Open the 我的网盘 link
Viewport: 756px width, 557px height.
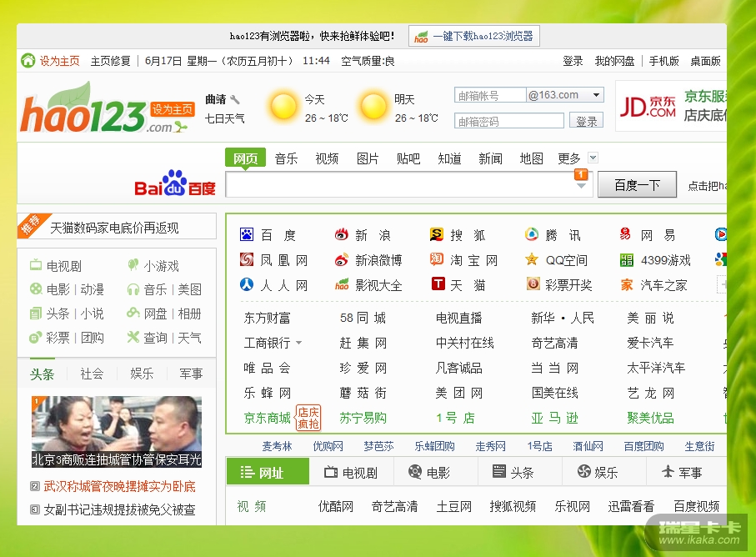[614, 61]
